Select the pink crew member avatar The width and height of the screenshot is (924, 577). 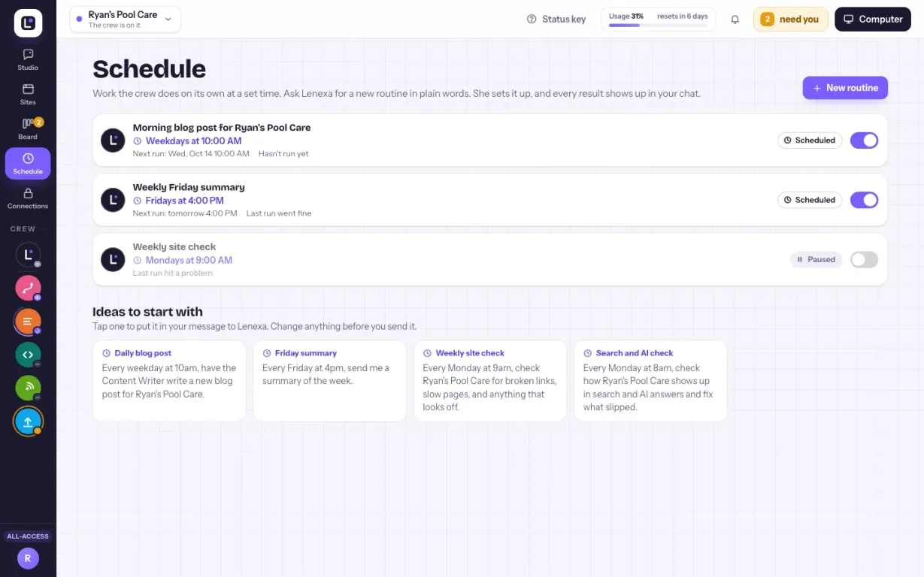click(x=28, y=288)
